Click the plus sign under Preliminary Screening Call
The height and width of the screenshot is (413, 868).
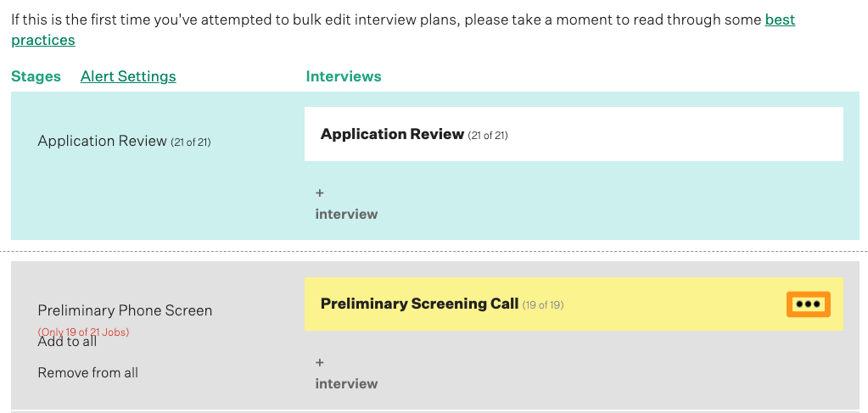point(320,363)
